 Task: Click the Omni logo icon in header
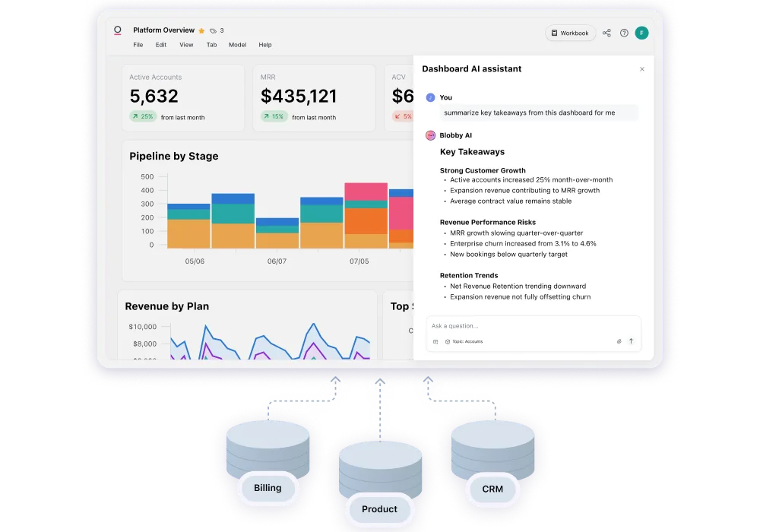tap(117, 30)
